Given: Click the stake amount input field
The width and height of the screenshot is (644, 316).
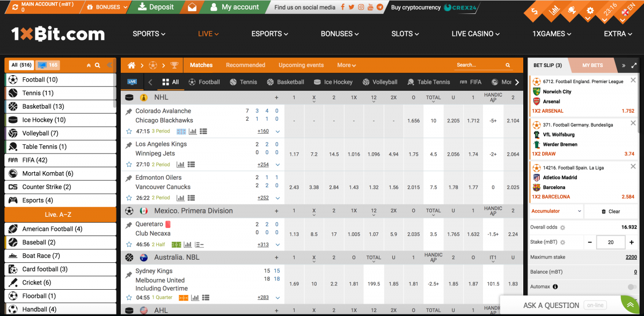Looking at the screenshot, I should [x=611, y=242].
